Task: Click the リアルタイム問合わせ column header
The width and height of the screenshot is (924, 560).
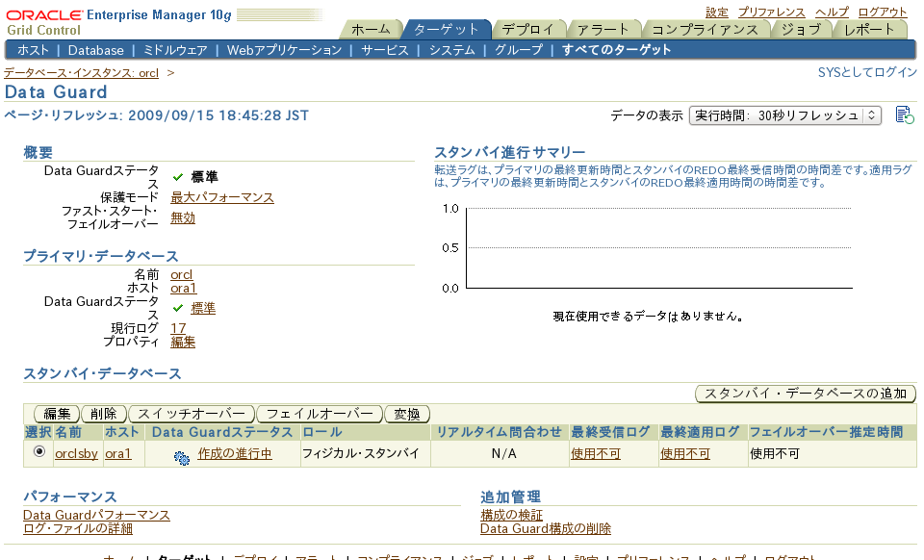Action: [500, 432]
